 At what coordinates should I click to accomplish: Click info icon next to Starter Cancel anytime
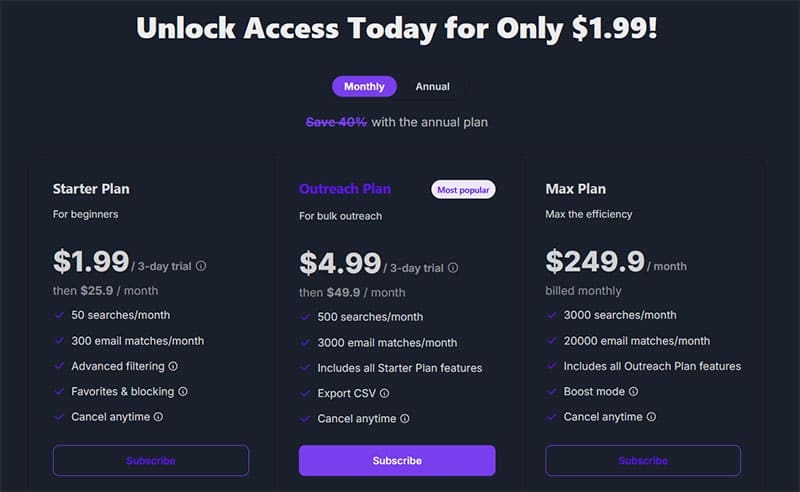[158, 416]
